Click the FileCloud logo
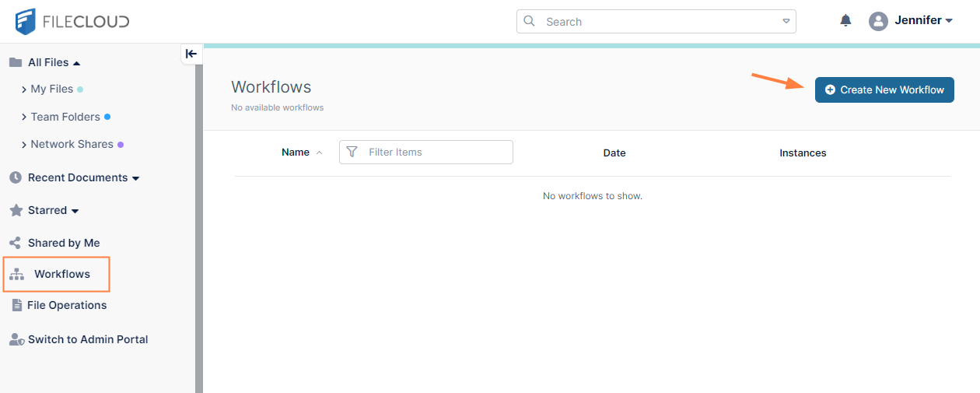Screen dimensions: 980x393 pos(72,22)
